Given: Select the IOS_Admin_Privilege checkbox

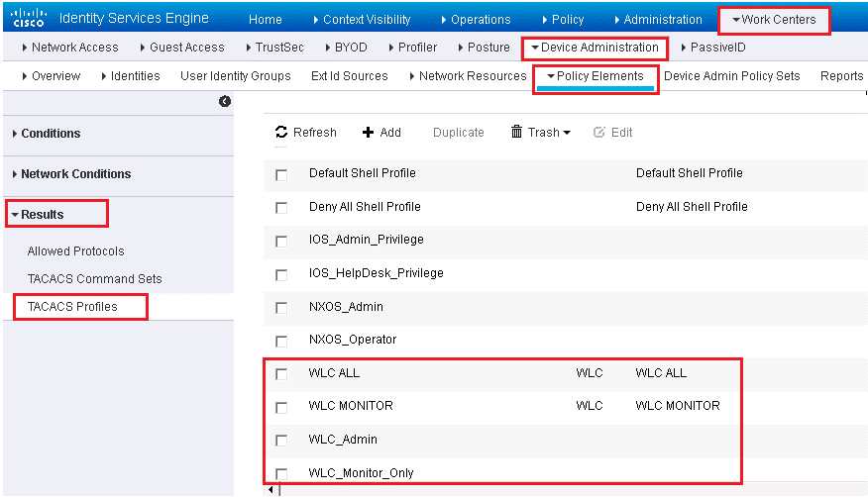Looking at the screenshot, I should click(281, 242).
